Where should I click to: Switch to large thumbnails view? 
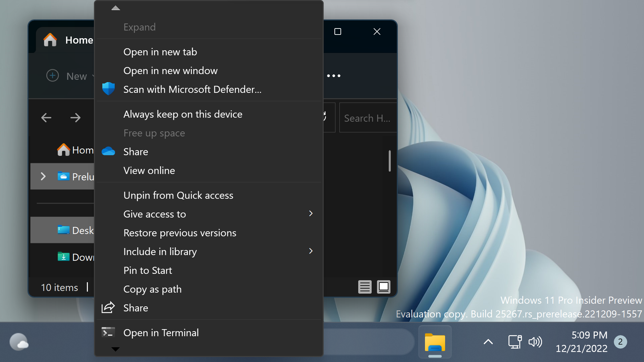click(383, 287)
